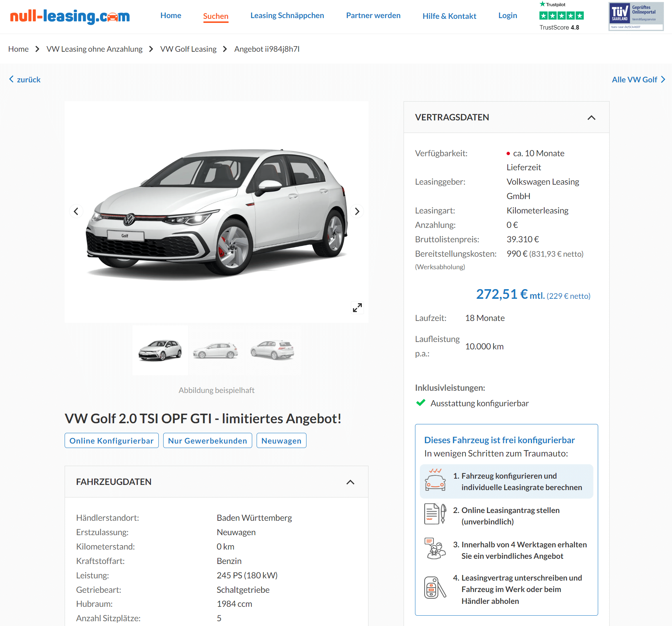Click the Baden Württemberg dealer location
Viewport: 672px width, 626px height.
point(254,518)
